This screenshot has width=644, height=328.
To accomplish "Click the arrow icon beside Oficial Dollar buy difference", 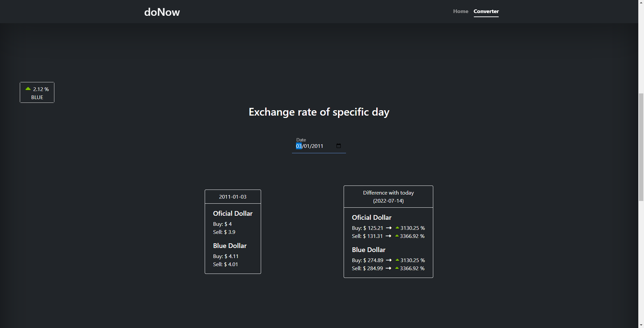I will pyautogui.click(x=389, y=228).
